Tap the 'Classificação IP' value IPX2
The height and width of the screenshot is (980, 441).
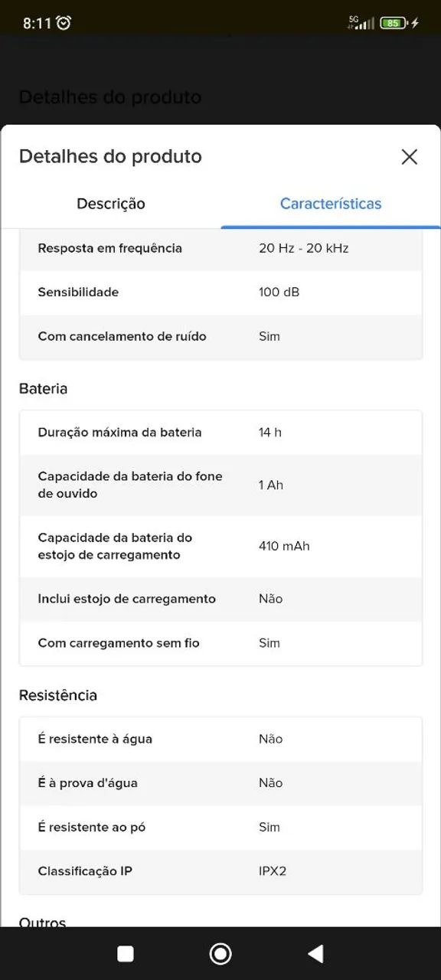click(270, 871)
